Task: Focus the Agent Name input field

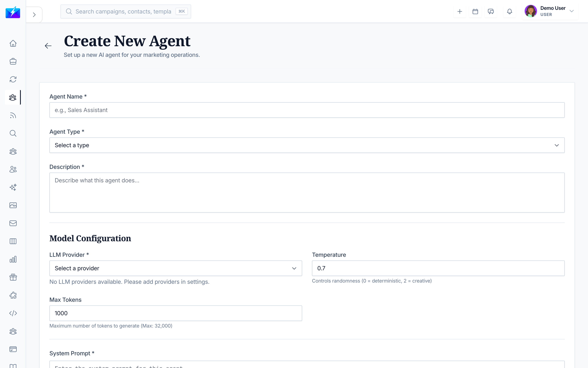Action: click(307, 110)
